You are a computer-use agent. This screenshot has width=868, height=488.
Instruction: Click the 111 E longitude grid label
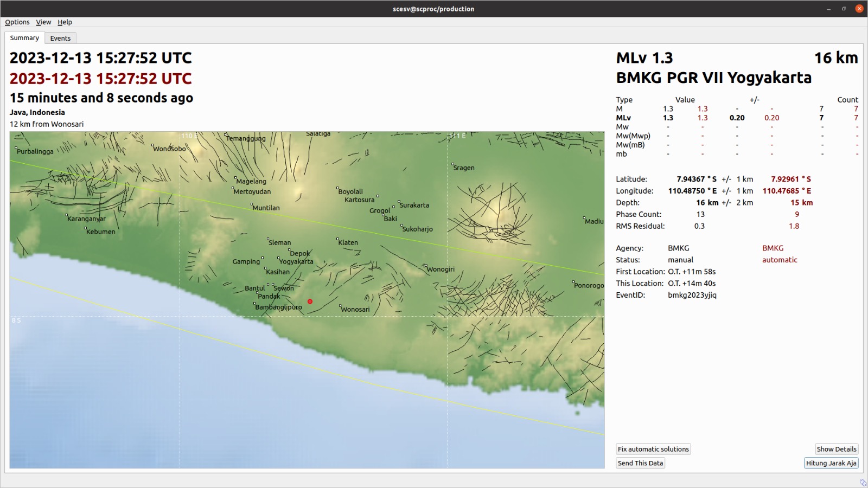coord(457,136)
